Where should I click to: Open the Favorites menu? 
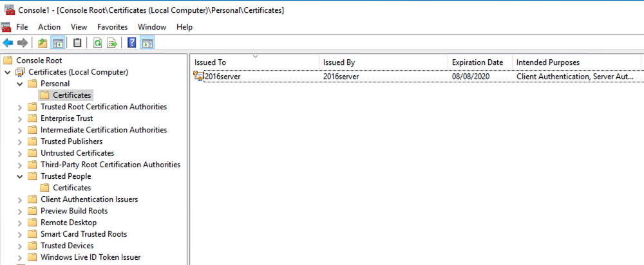[x=112, y=27]
